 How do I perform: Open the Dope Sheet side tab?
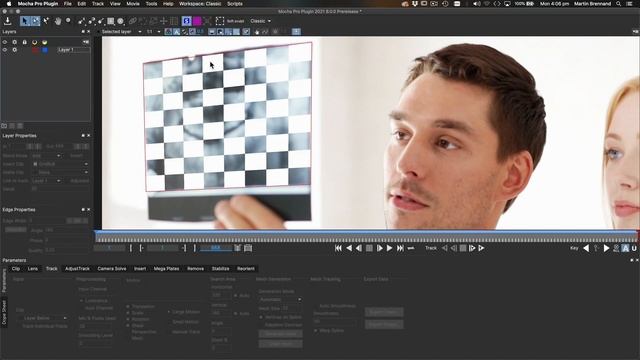pos(4,313)
